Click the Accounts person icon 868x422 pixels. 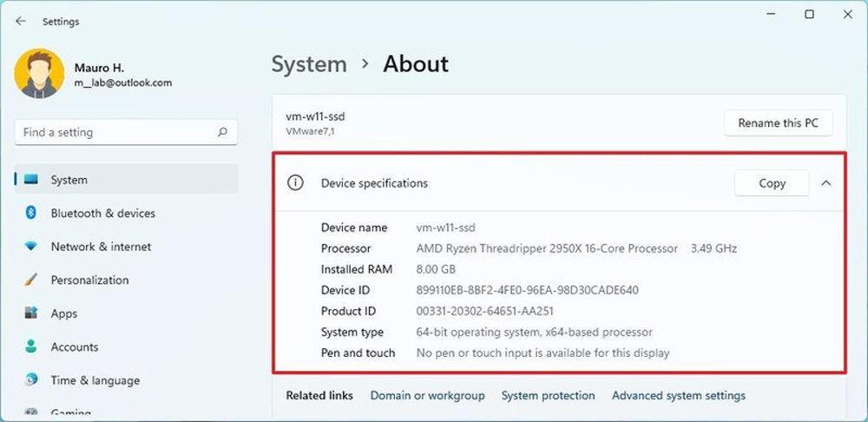pos(31,347)
